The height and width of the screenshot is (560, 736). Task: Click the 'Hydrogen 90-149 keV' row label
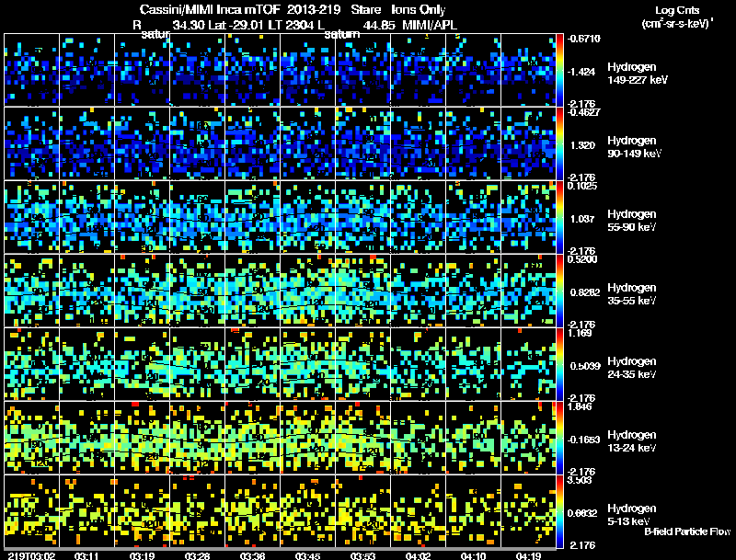(634, 147)
